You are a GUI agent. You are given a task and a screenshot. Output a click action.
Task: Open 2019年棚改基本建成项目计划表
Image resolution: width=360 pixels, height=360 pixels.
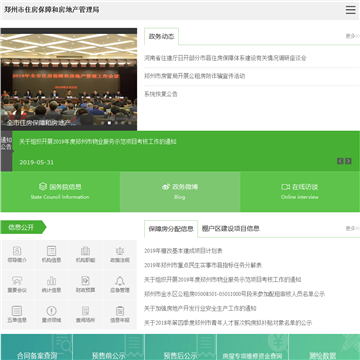183,251
